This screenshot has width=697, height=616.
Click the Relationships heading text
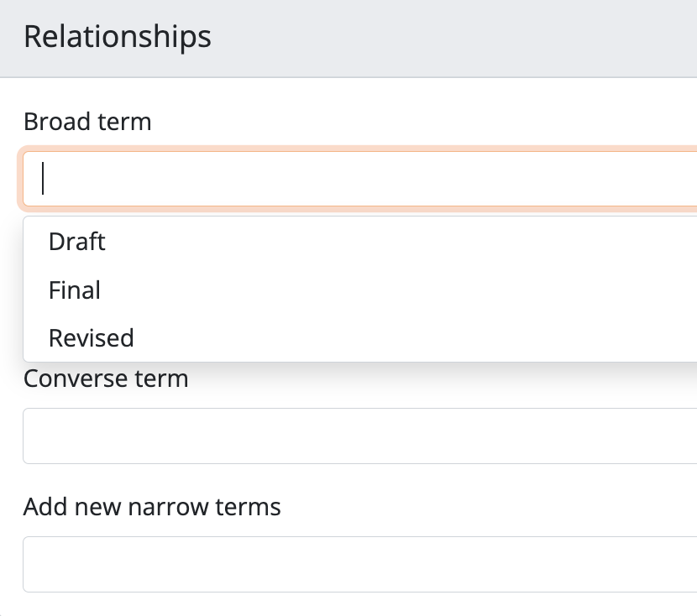click(x=118, y=38)
